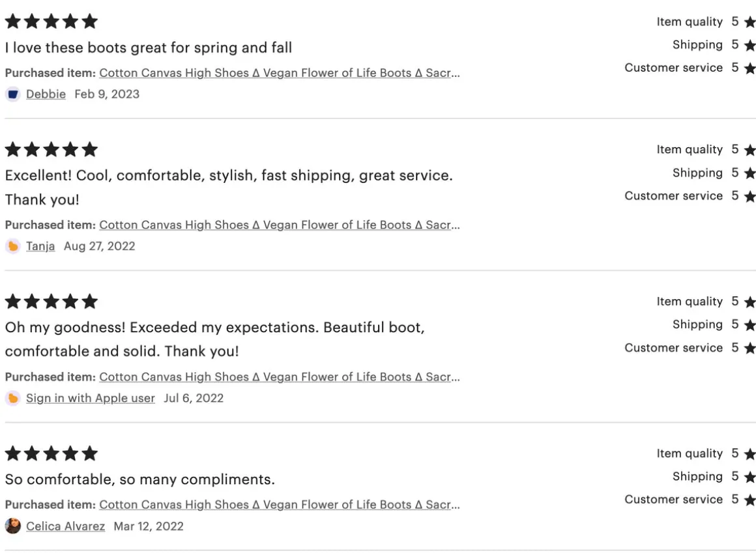Click Customer service star in the Jul 6 review
The image size is (756, 555).
tap(749, 348)
